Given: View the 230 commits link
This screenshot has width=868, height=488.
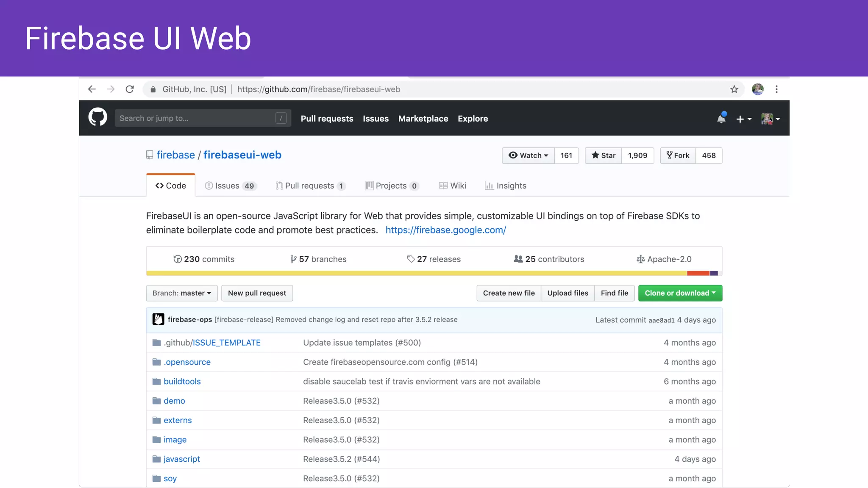Looking at the screenshot, I should (x=203, y=259).
